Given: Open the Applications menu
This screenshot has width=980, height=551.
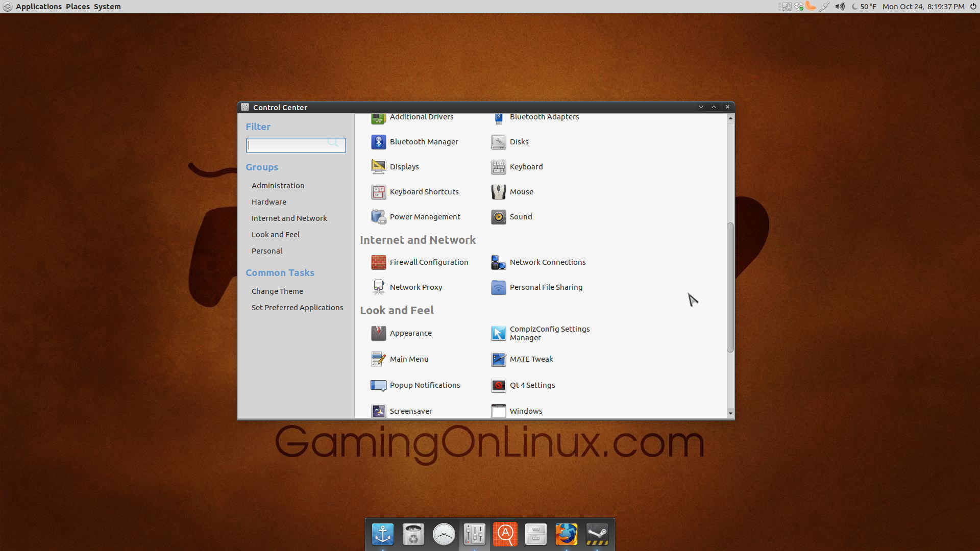Looking at the screenshot, I should tap(39, 7).
